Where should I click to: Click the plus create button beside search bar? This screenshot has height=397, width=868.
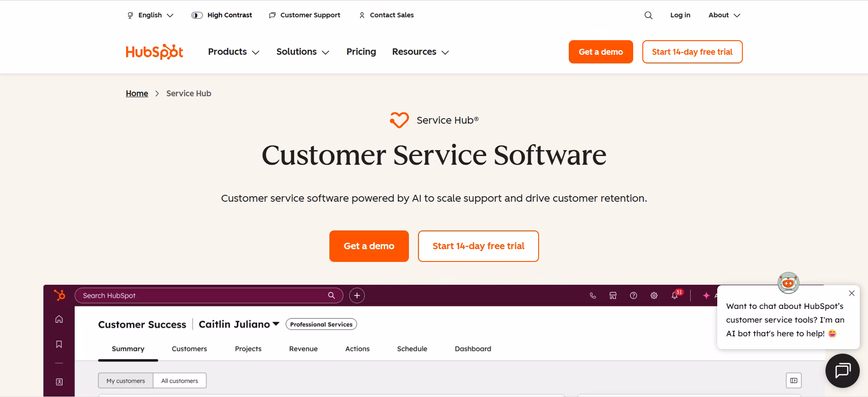click(357, 296)
